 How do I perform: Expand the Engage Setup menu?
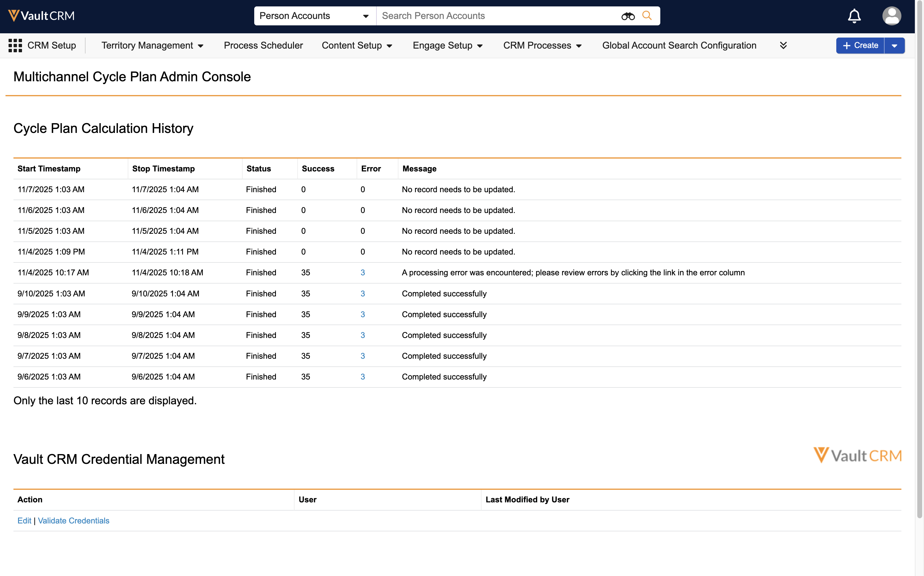pos(448,45)
